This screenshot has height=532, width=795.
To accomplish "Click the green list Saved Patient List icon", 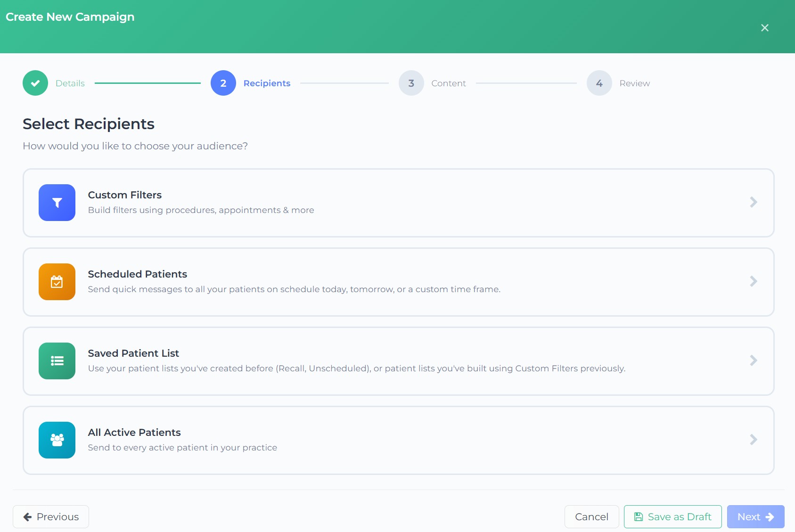I will pyautogui.click(x=57, y=361).
